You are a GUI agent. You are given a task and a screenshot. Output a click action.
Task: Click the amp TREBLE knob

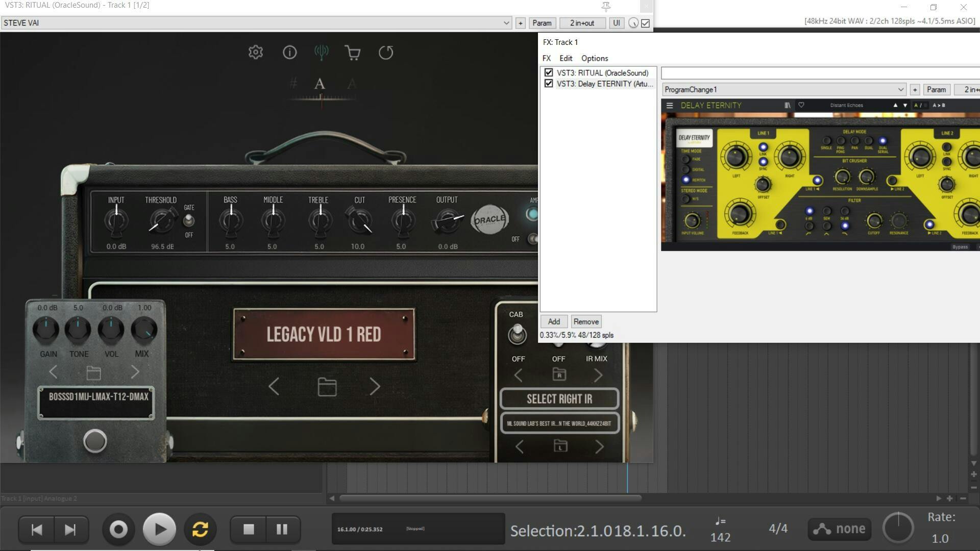pos(320,221)
